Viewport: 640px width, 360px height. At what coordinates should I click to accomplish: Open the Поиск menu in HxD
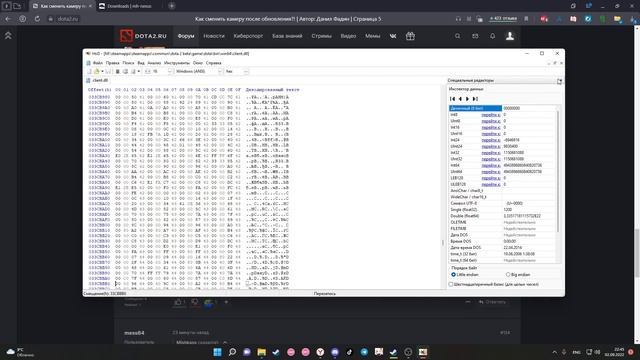[128, 63]
